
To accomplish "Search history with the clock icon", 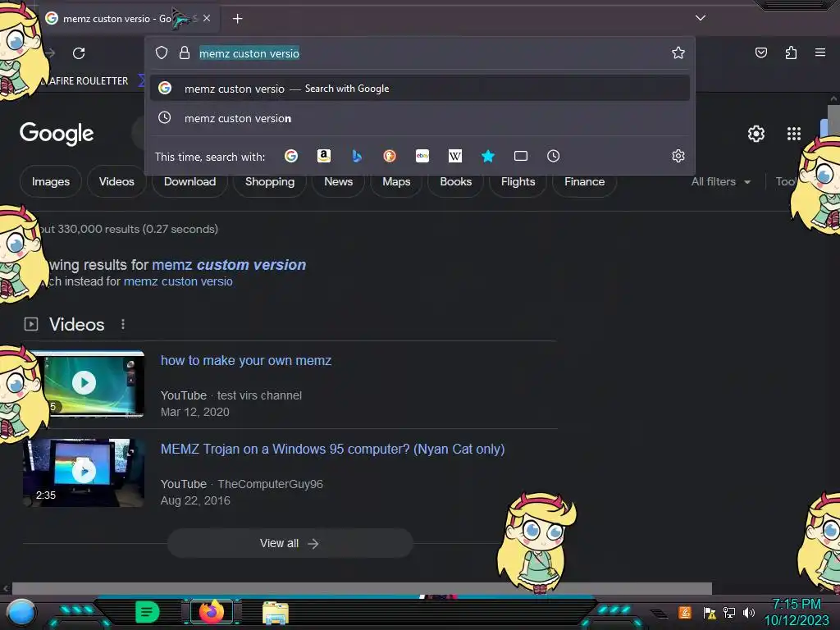I will (x=554, y=156).
